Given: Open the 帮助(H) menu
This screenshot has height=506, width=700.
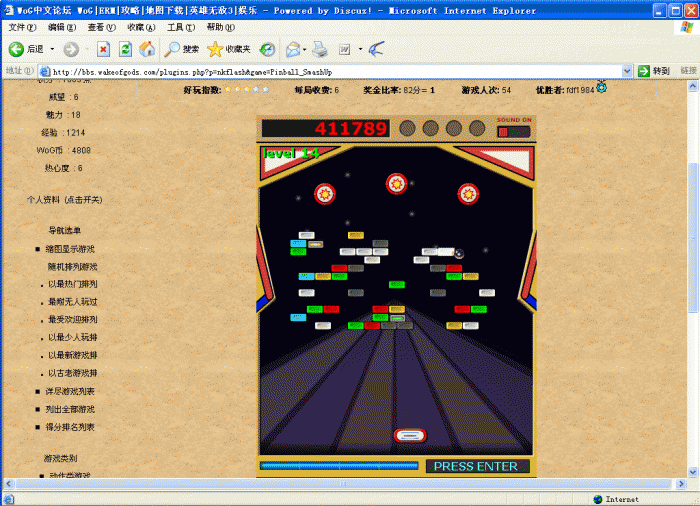Looking at the screenshot, I should pyautogui.click(x=221, y=28).
